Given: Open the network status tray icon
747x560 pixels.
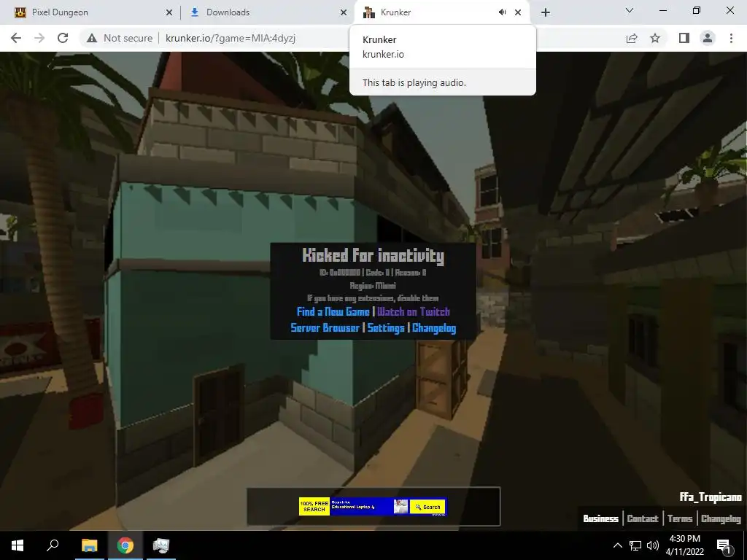Looking at the screenshot, I should [x=635, y=545].
